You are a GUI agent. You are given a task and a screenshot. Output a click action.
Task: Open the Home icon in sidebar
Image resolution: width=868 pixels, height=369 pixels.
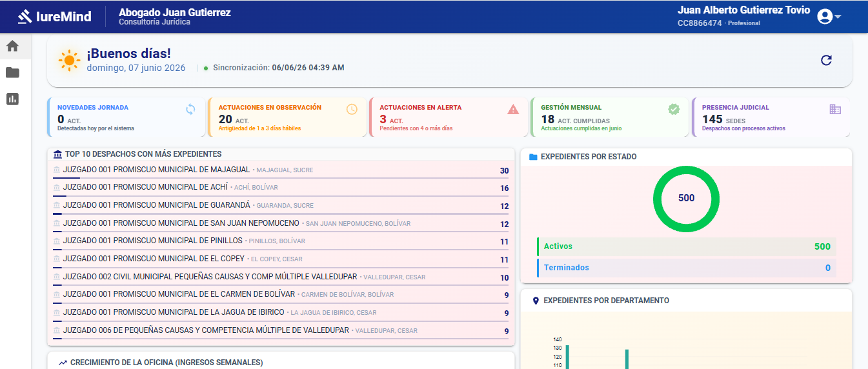click(12, 46)
